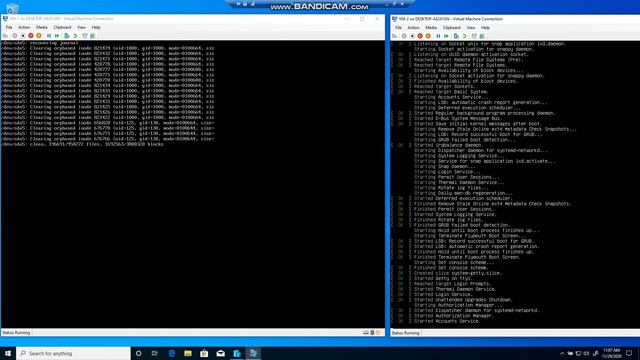Click Revert icon in VM-1 toolbar
Image resolution: width=640 pixels, height=360 pixels.
click(75, 36)
